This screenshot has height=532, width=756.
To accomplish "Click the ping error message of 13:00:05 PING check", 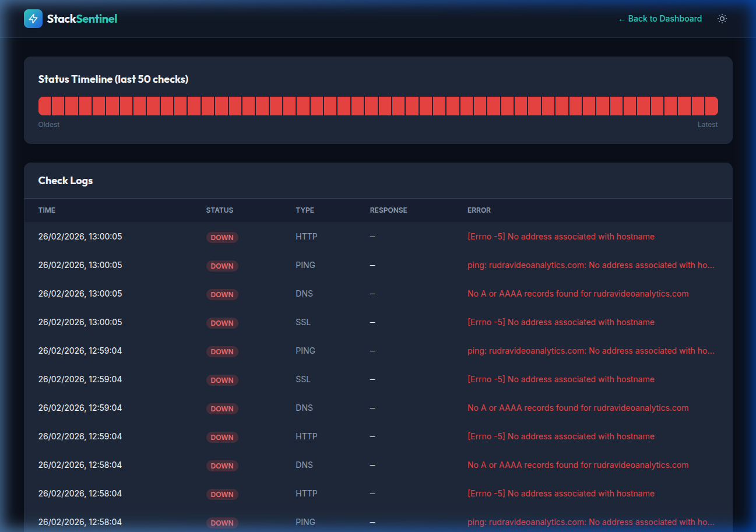I will point(591,265).
